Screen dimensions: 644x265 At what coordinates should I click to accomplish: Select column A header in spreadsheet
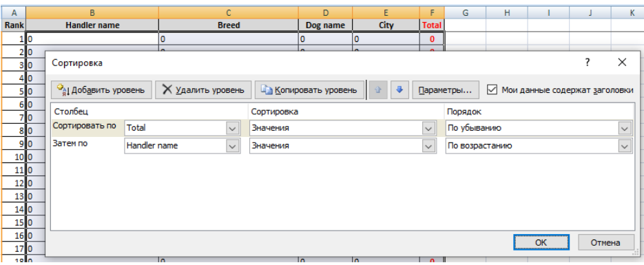pos(14,12)
